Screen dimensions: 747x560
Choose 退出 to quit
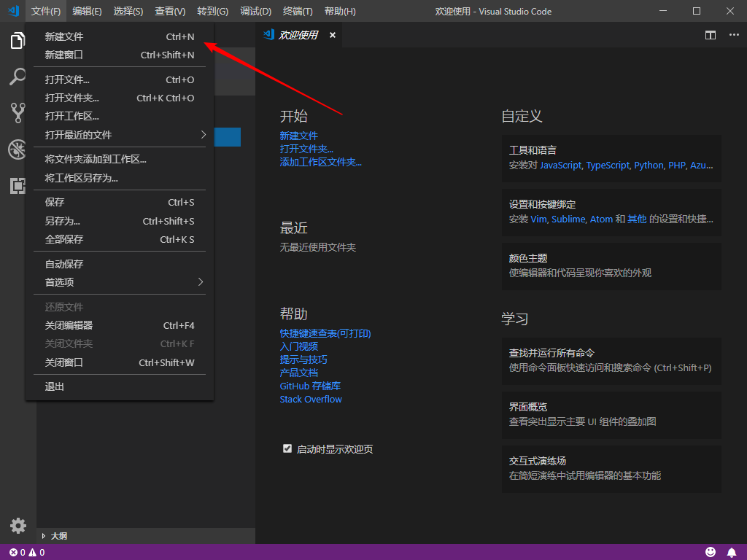[x=120, y=386]
